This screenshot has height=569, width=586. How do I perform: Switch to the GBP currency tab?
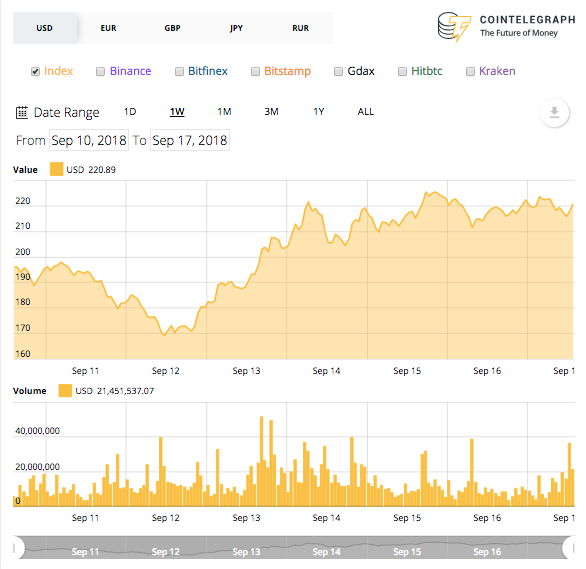173,28
